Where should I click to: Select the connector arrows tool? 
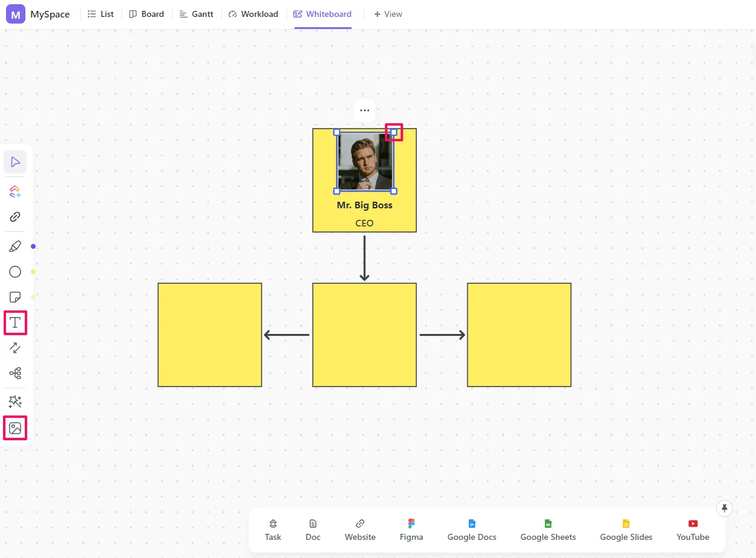coord(15,348)
